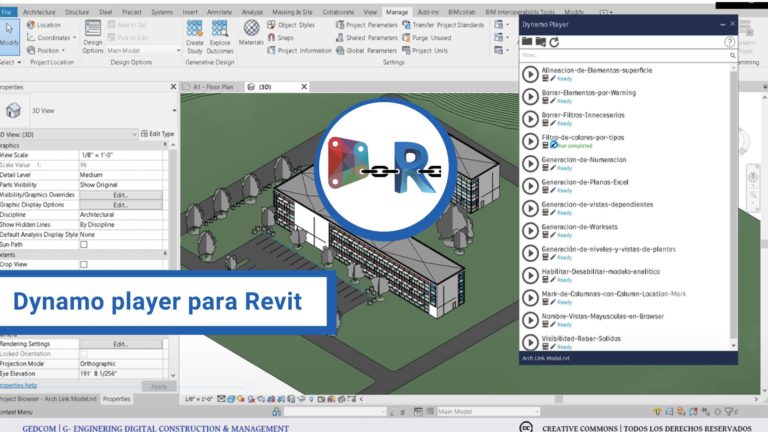Open Shared Parameters
The width and height of the screenshot is (768, 432).
coord(366,38)
